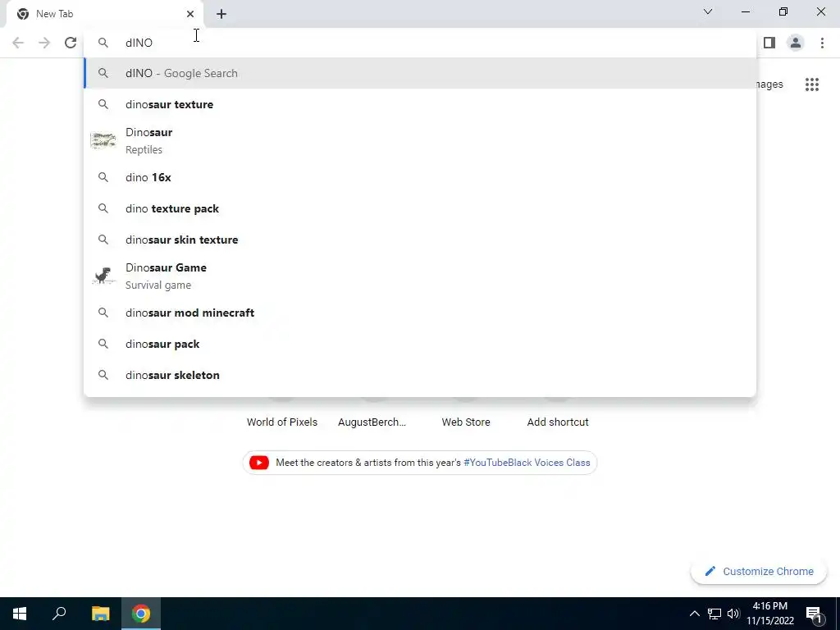This screenshot has height=630, width=840.
Task: Click the Customize Chrome button
Action: 759,572
